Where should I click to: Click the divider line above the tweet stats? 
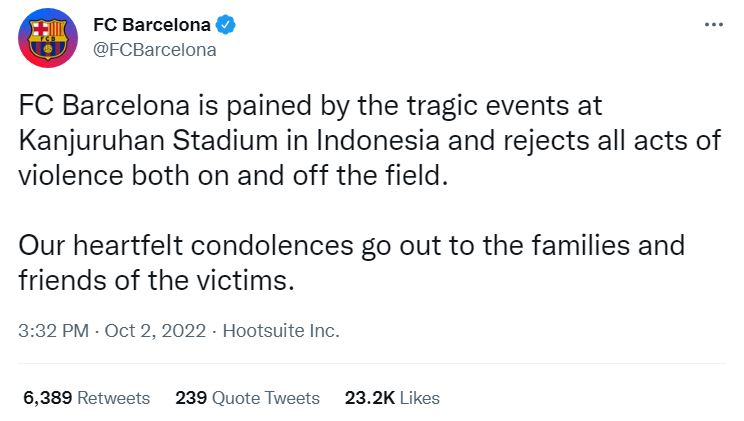point(372,364)
